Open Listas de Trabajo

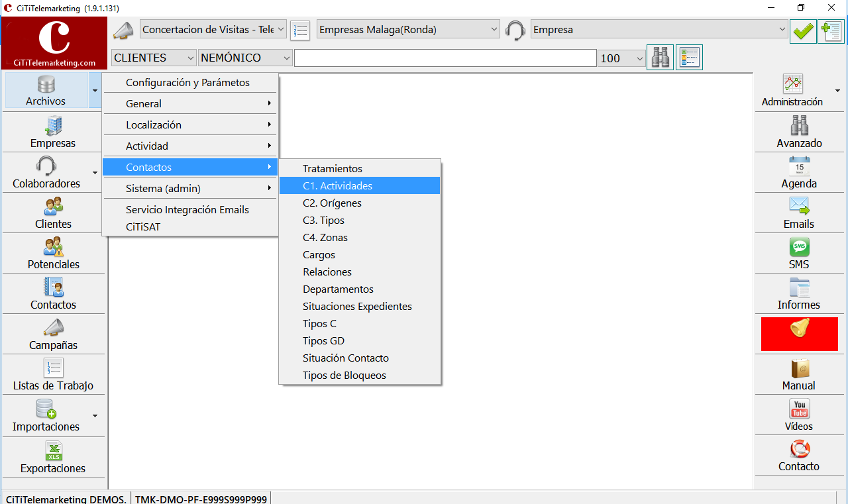click(x=53, y=374)
